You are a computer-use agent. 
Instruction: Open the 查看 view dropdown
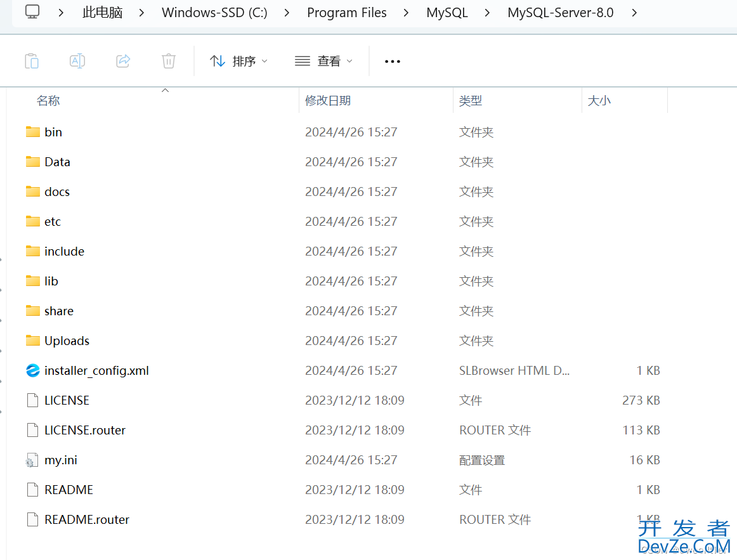(323, 61)
